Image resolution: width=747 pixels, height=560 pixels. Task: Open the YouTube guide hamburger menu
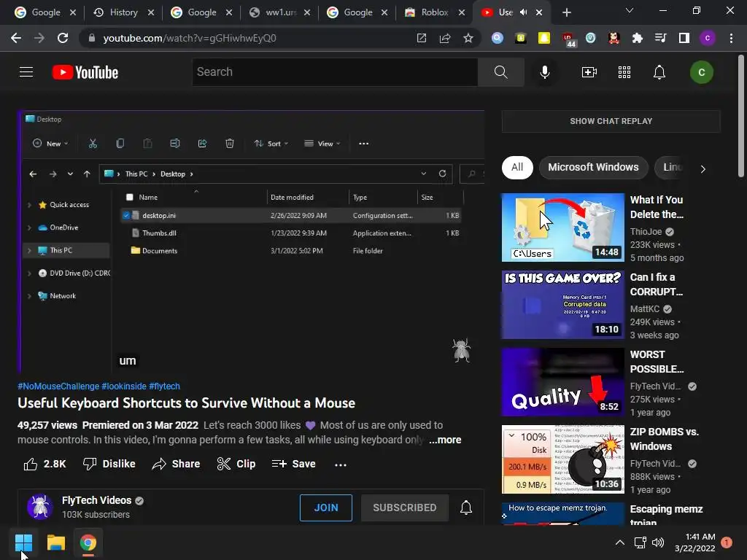(x=26, y=72)
